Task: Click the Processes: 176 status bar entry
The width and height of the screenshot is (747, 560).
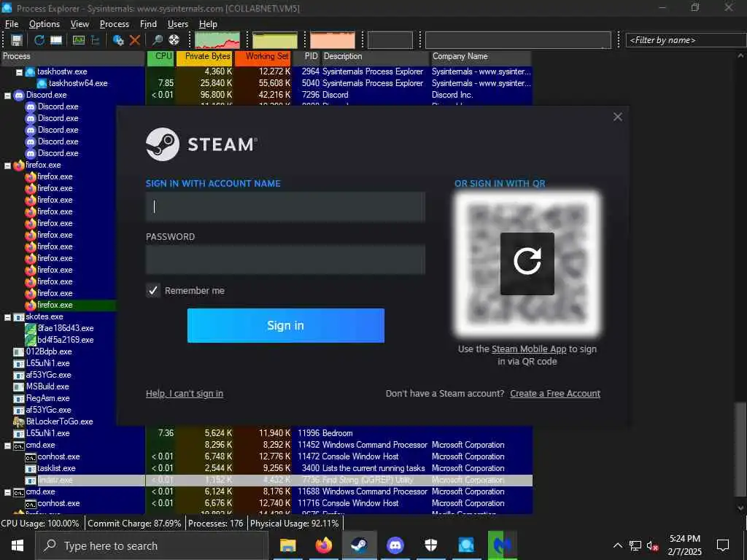Action: [215, 524]
